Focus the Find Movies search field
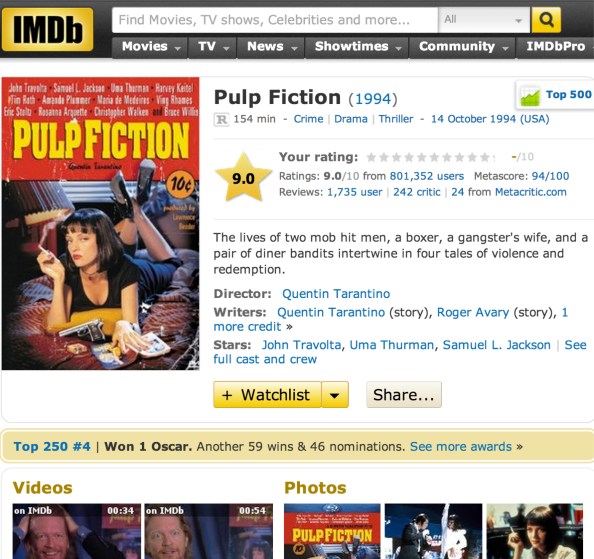 275,20
